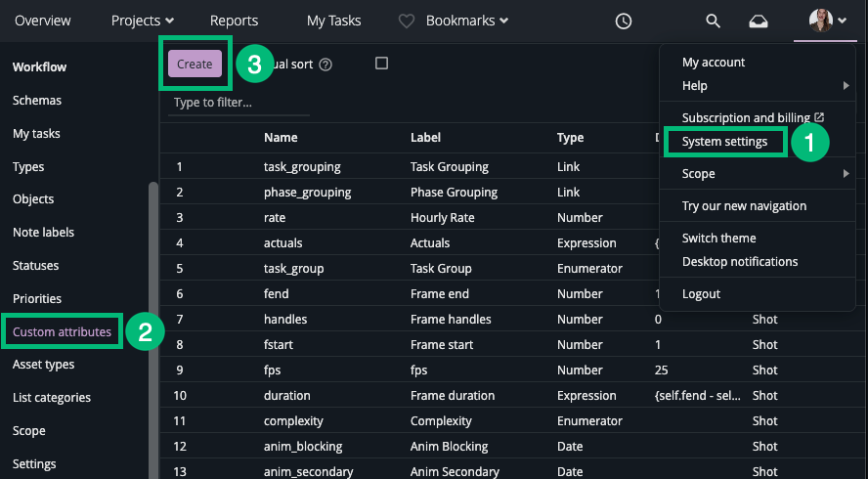The height and width of the screenshot is (479, 868).
Task: Click the sidebar vertical scrollbar
Action: pos(152,323)
